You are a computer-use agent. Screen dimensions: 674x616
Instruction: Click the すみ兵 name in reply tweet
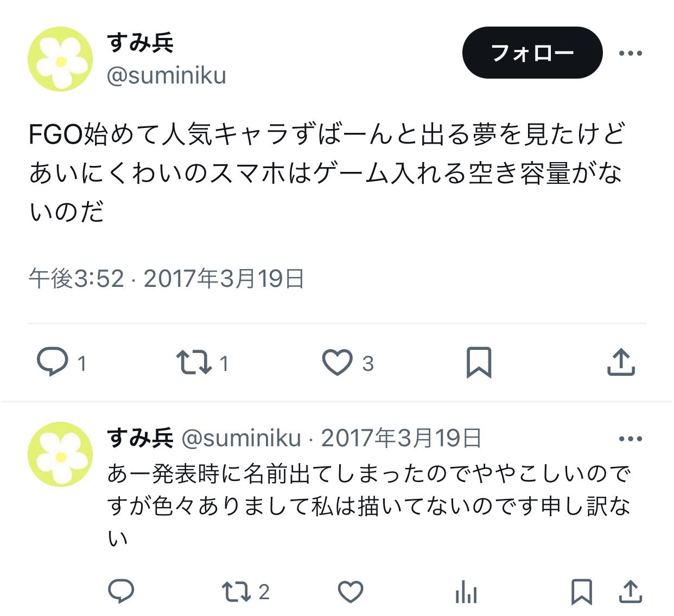click(x=140, y=438)
